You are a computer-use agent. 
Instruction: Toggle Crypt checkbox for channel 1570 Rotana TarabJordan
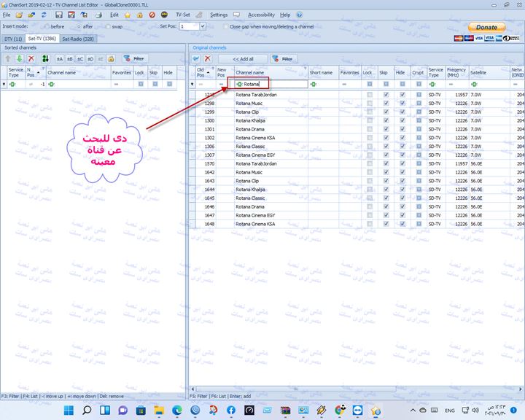click(x=419, y=164)
